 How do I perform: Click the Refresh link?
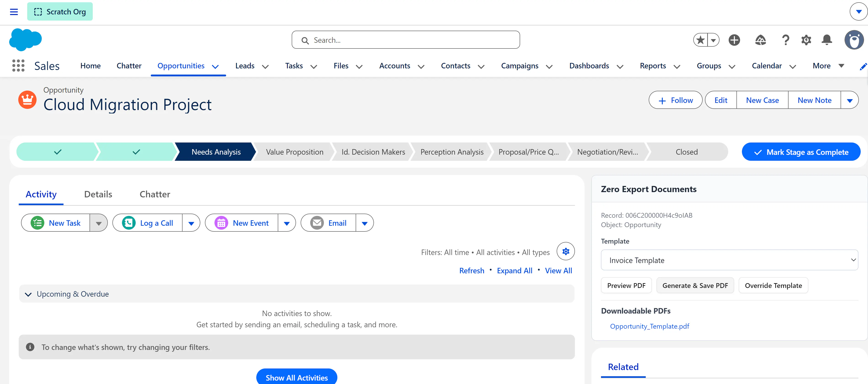coord(471,271)
